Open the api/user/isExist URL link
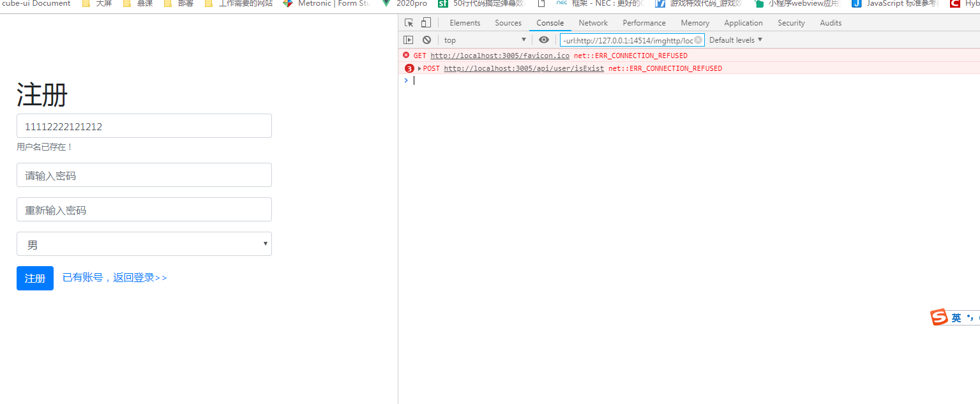The image size is (980, 404). (524, 68)
